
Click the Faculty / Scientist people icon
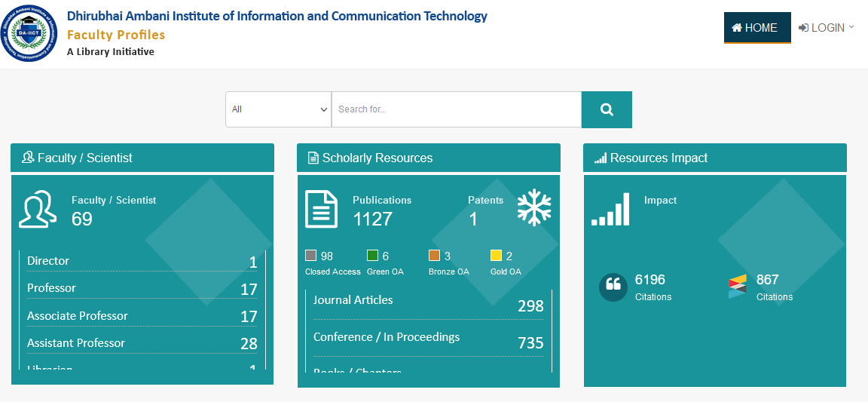[38, 210]
